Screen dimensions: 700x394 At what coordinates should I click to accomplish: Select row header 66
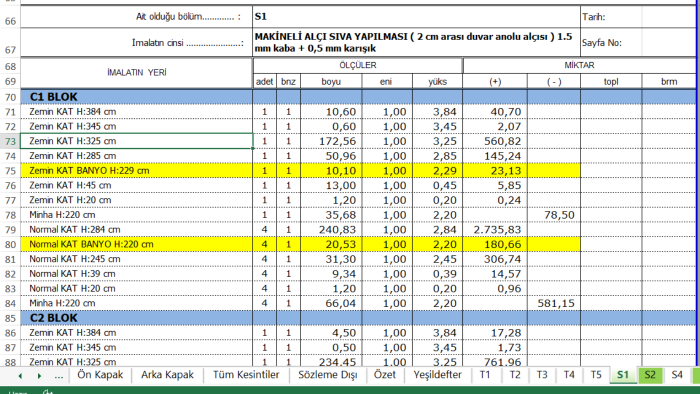coord(10,17)
